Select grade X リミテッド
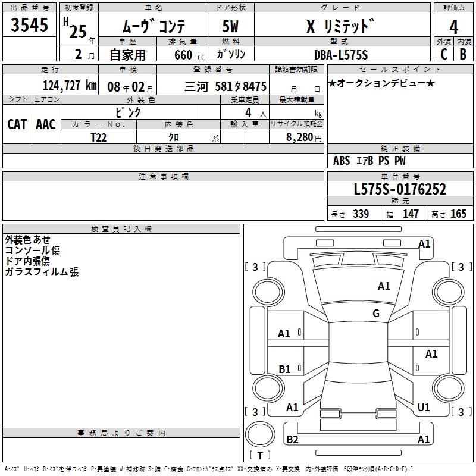This screenshot has width=476, height=476. (340, 26)
